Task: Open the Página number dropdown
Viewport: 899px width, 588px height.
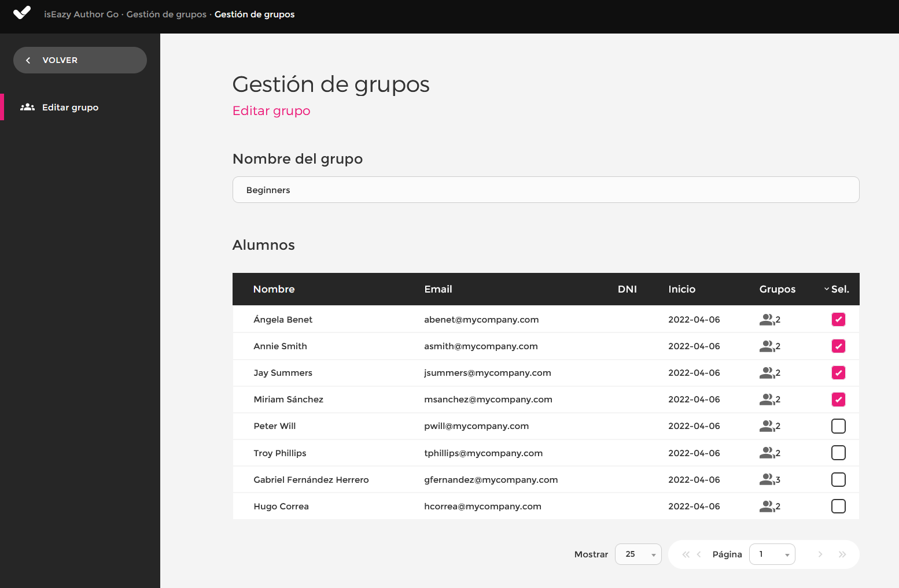Action: coord(772,554)
